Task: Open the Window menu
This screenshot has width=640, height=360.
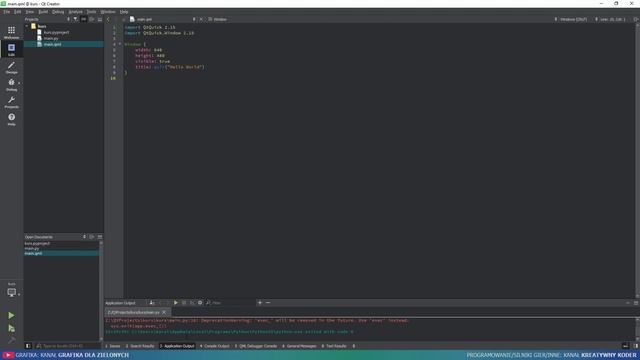Action: tap(108, 12)
